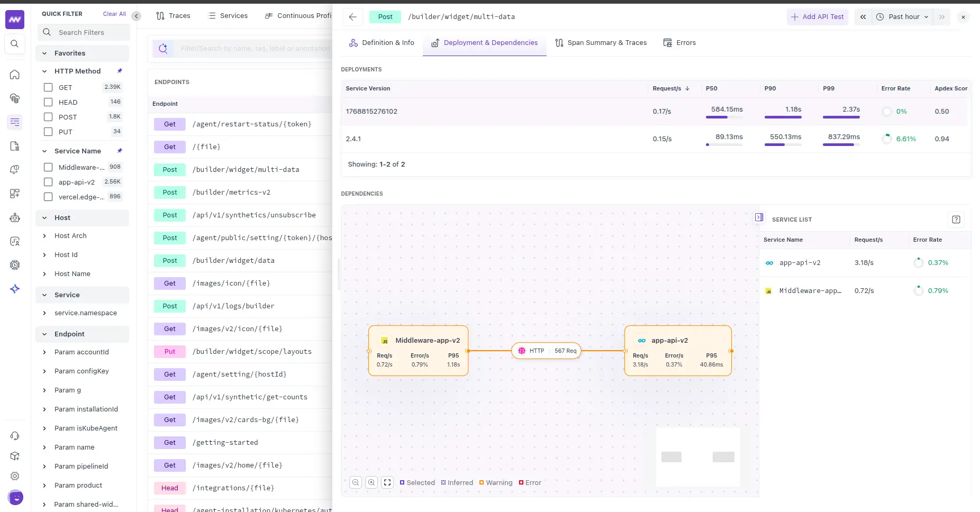980x512 pixels.
Task: Click the zoom-in icon on the dependency map
Action: (x=371, y=482)
